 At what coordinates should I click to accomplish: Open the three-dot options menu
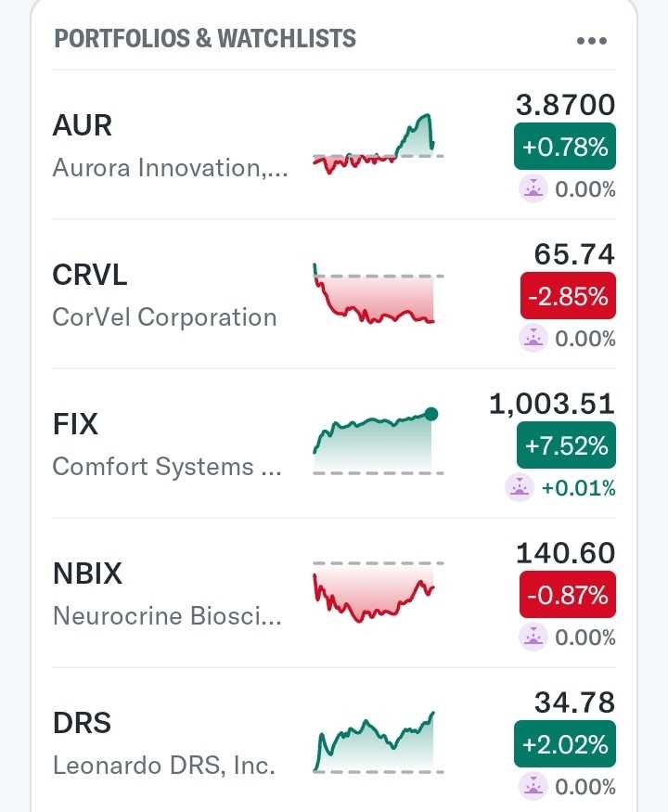(591, 41)
